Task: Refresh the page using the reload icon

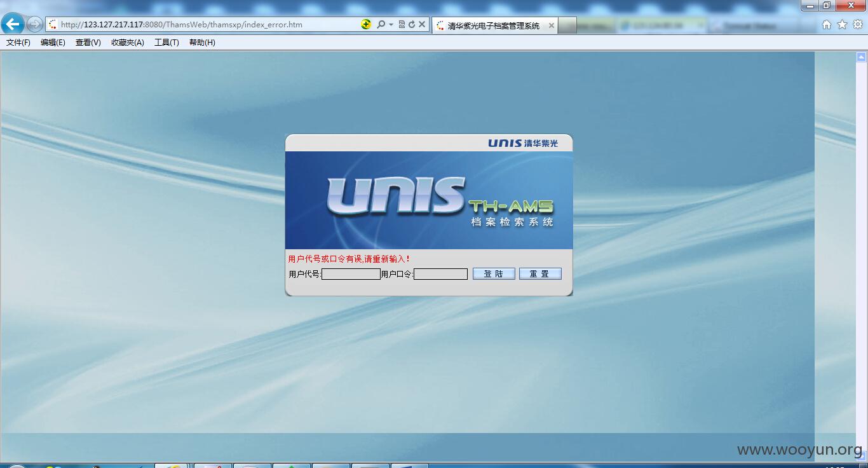Action: point(411,24)
